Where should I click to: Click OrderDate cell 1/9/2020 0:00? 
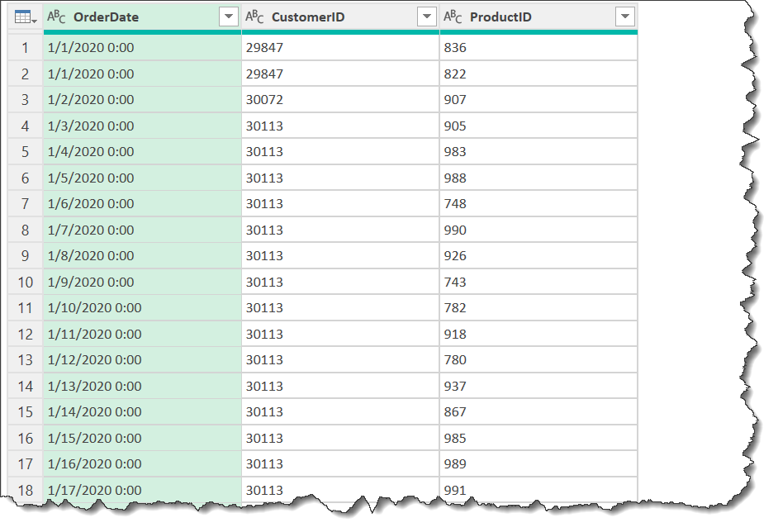click(142, 283)
